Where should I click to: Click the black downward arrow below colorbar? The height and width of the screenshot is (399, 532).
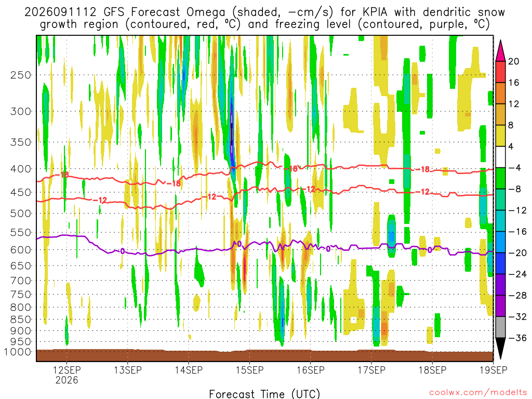(500, 349)
